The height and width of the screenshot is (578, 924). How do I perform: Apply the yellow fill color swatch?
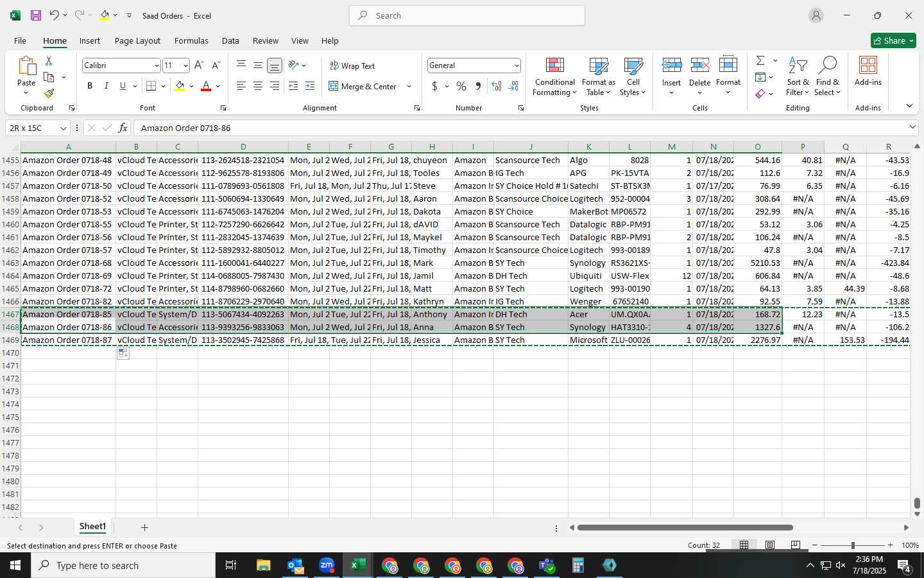click(180, 86)
